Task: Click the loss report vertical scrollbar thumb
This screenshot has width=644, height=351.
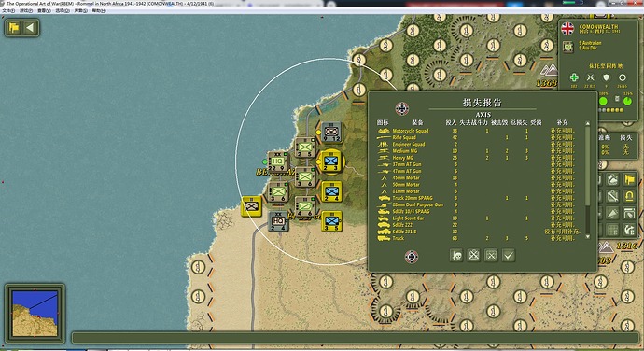Action: pyautogui.click(x=588, y=165)
